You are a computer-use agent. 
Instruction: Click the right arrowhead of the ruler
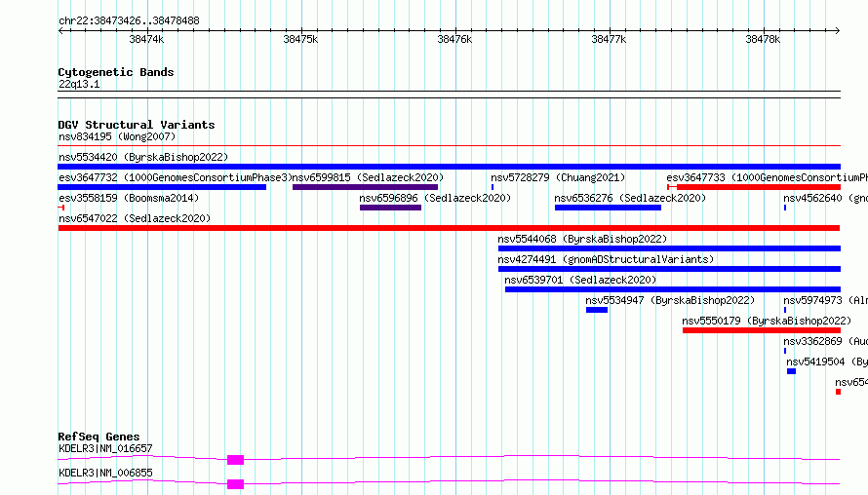click(838, 30)
